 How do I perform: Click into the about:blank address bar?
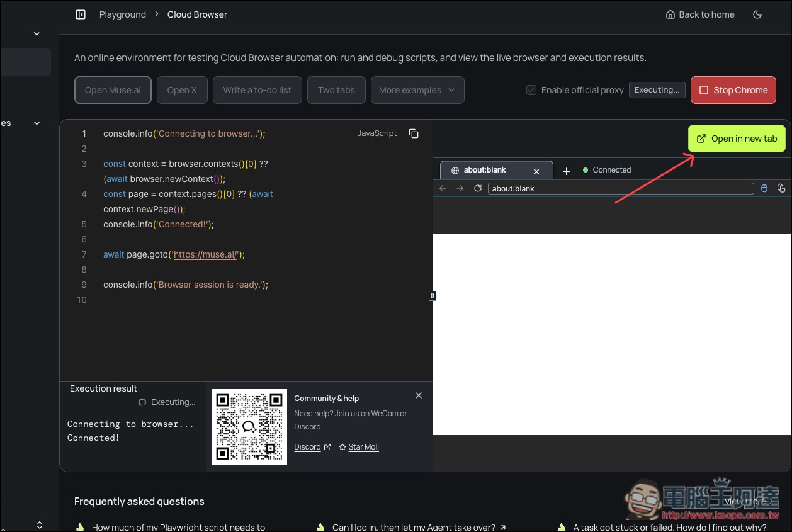pyautogui.click(x=621, y=188)
